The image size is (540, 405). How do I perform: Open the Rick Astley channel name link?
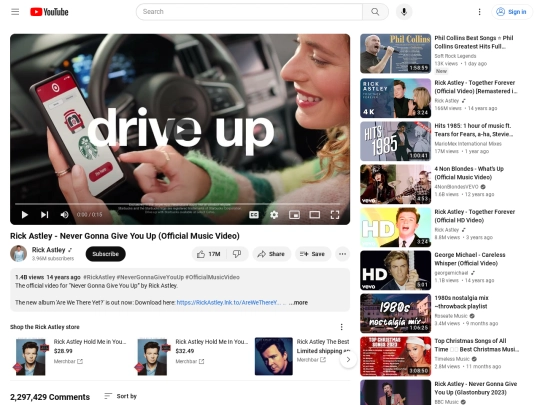(x=49, y=250)
